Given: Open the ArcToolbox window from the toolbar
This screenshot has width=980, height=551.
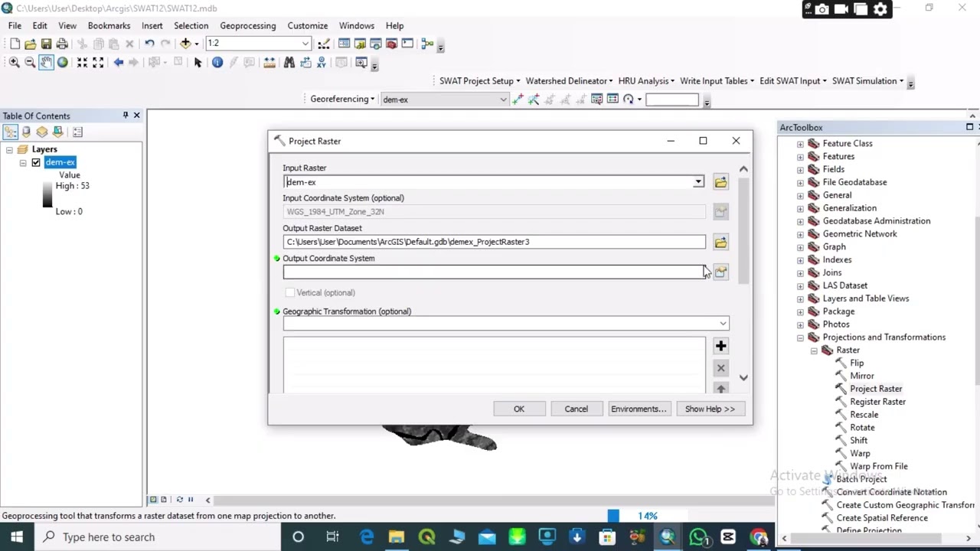Looking at the screenshot, I should click(391, 44).
